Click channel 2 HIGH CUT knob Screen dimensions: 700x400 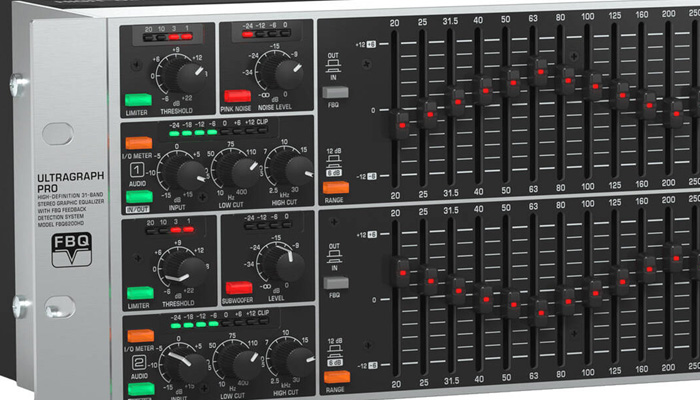(x=293, y=357)
